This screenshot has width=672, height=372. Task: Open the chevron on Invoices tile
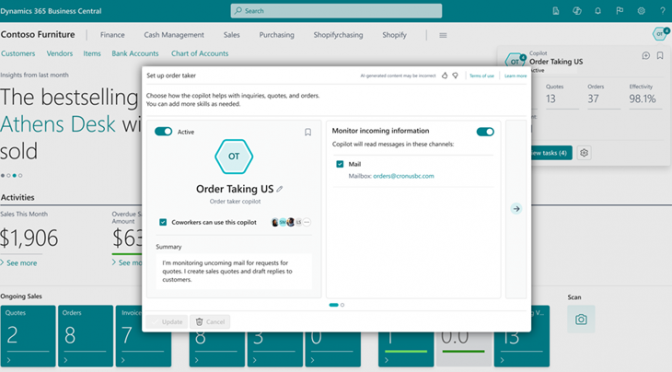tap(123, 360)
